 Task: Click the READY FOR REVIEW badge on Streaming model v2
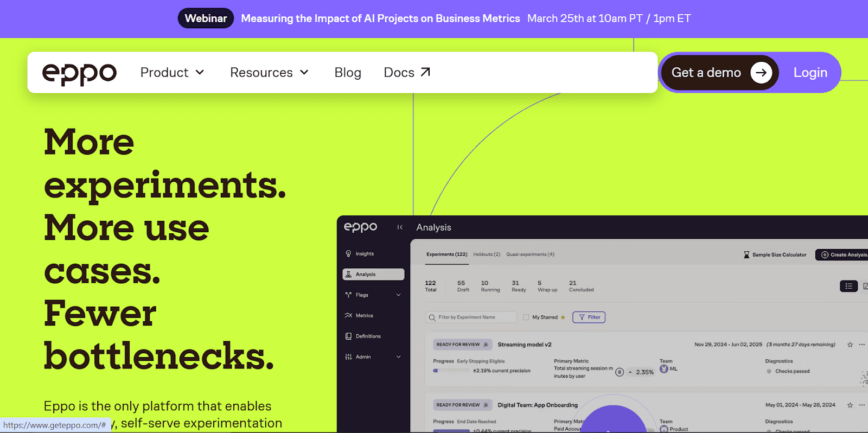(x=462, y=345)
